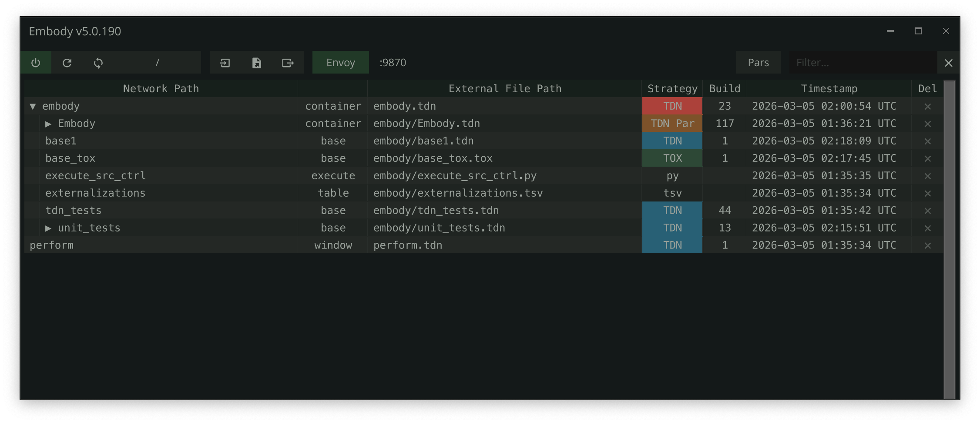Click embody/execute_src_ctrl.py file path

coord(455,176)
